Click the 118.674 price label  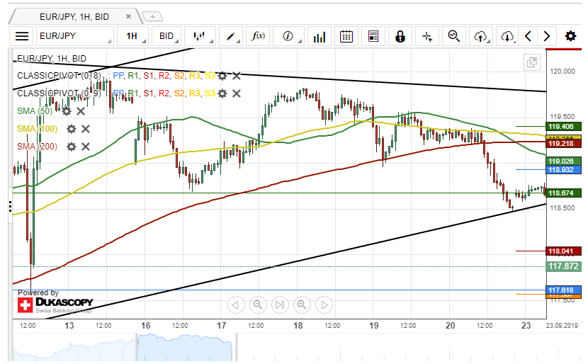click(x=564, y=193)
